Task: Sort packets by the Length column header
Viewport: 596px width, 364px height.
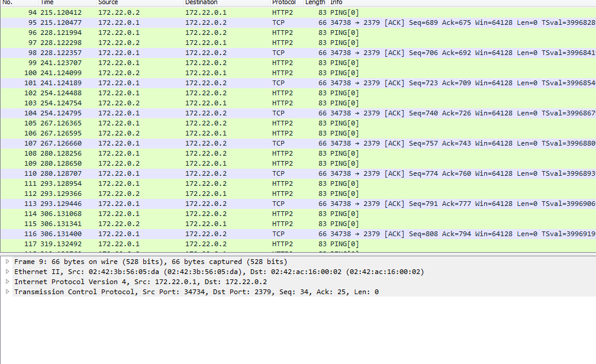Action: click(x=315, y=2)
